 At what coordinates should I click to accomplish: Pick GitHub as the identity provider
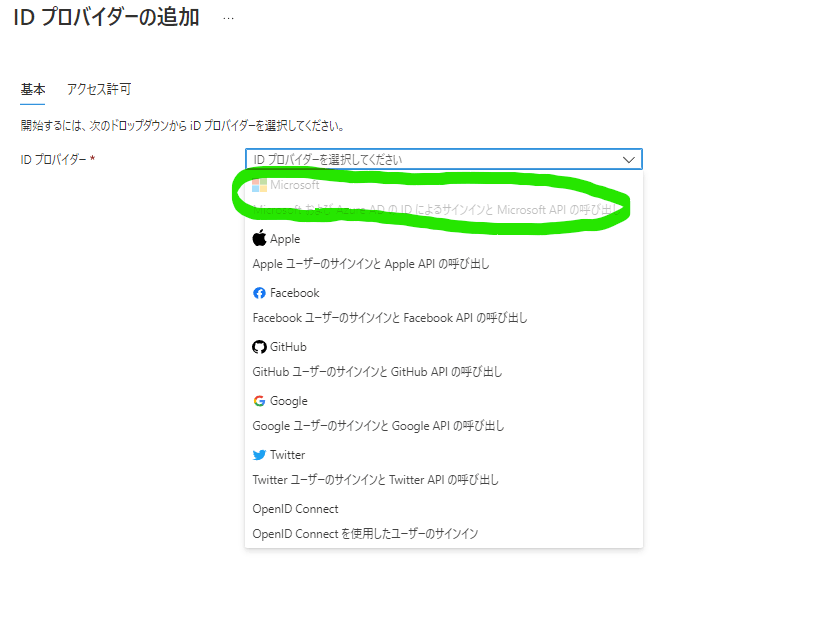pos(444,360)
